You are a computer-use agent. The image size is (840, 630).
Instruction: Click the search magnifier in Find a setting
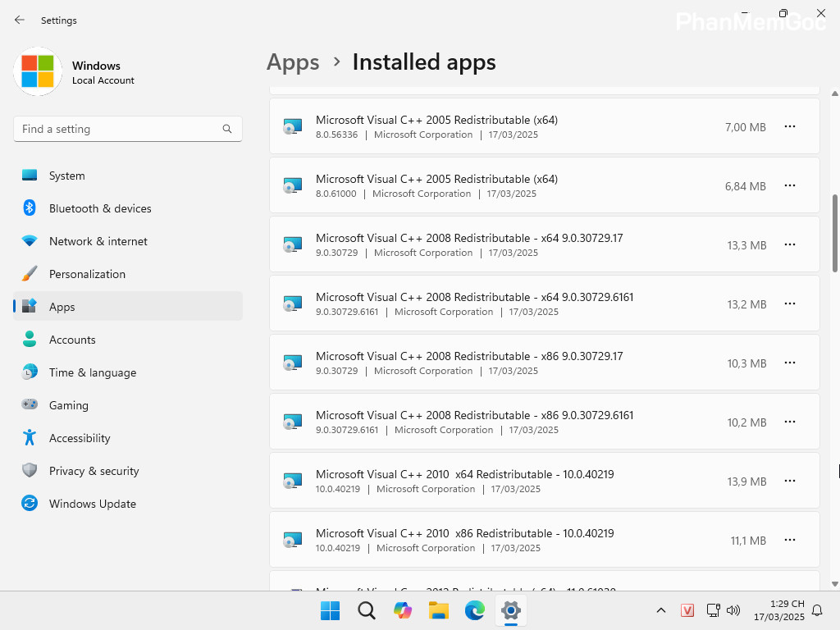click(x=227, y=129)
